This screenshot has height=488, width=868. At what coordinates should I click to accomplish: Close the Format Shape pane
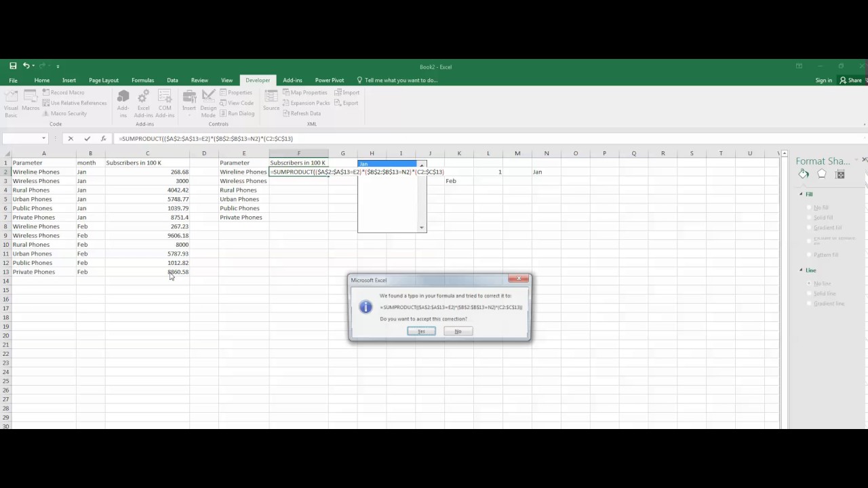click(865, 160)
